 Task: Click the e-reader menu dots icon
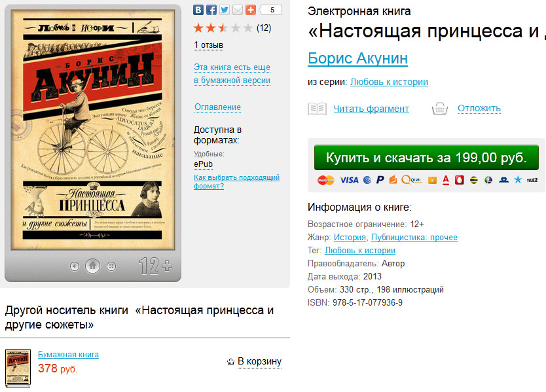click(111, 266)
